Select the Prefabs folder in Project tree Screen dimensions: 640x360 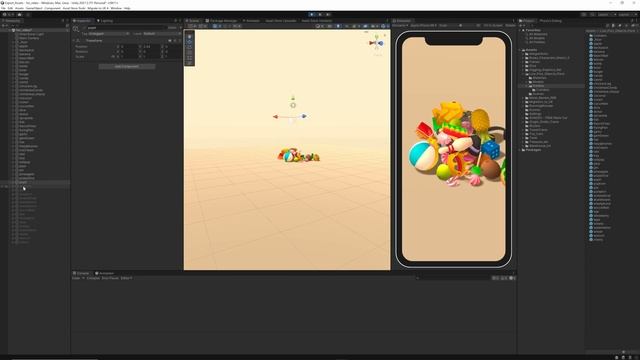[x=538, y=86]
